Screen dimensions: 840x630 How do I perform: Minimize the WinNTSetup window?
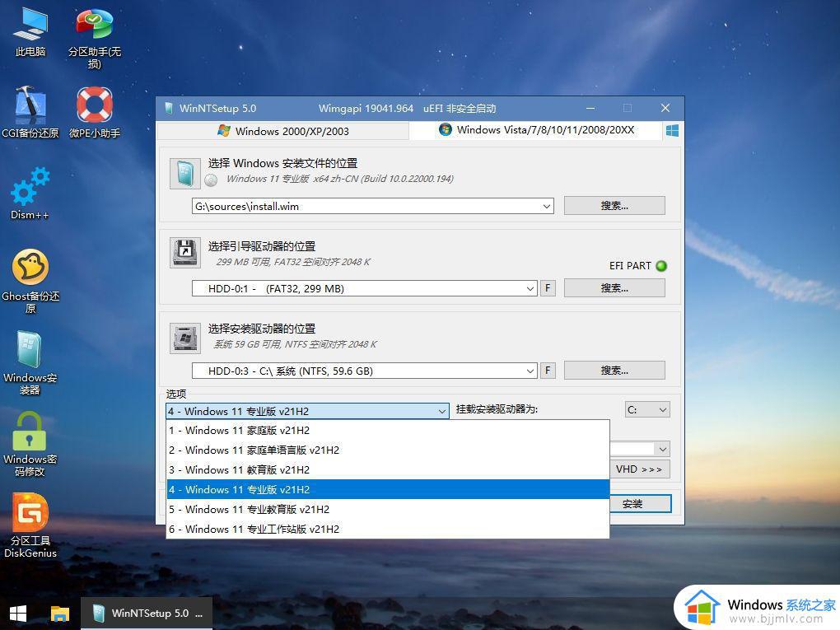click(590, 108)
